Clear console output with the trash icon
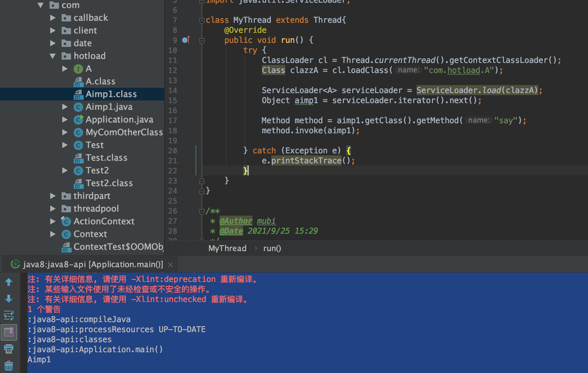588x373 pixels. (x=9, y=365)
